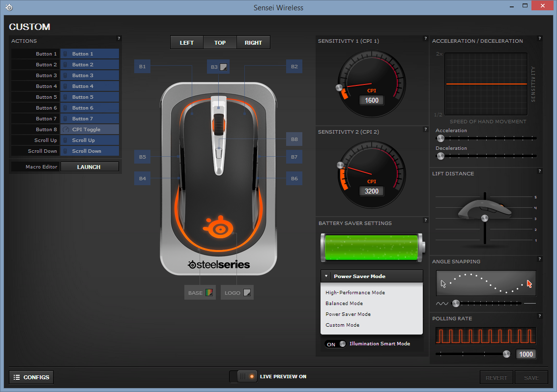Open the CPI Toggle action dropdown

tap(89, 130)
